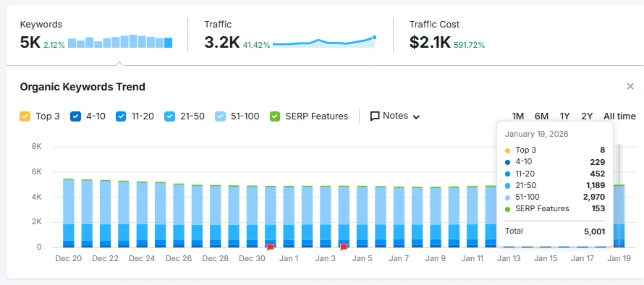Open the Keywords 5K metric card
This screenshot has width=644, height=285.
pos(96,35)
